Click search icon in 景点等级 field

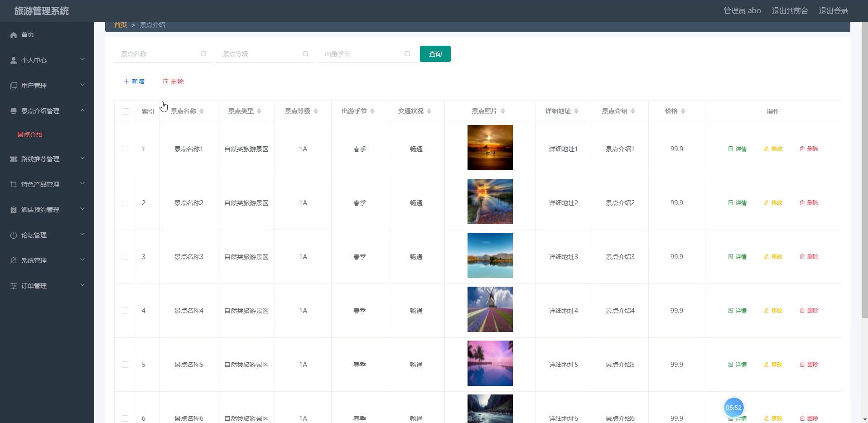305,54
